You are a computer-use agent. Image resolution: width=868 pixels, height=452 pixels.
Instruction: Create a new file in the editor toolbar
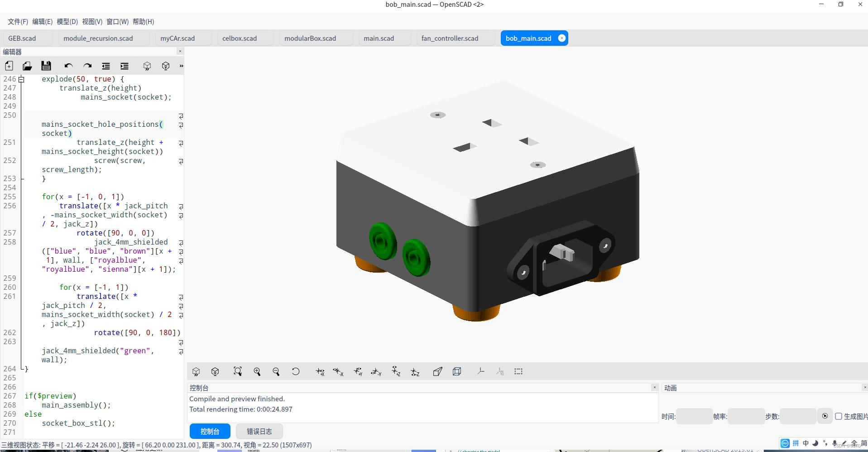9,66
